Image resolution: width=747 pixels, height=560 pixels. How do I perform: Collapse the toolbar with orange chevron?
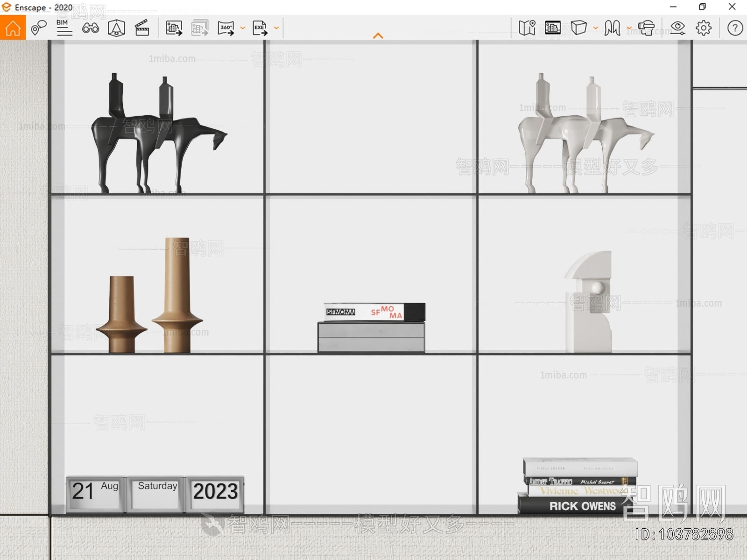(378, 36)
